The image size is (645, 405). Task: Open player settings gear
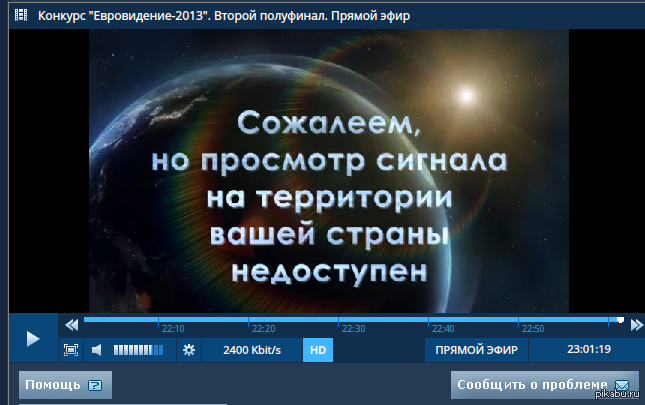click(x=189, y=350)
